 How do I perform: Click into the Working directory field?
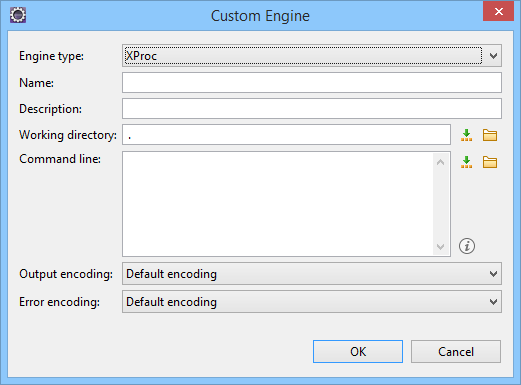(286, 135)
